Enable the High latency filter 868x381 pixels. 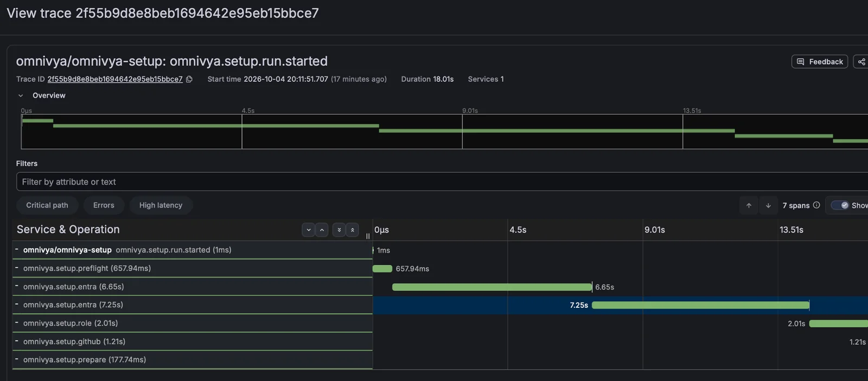[161, 205]
